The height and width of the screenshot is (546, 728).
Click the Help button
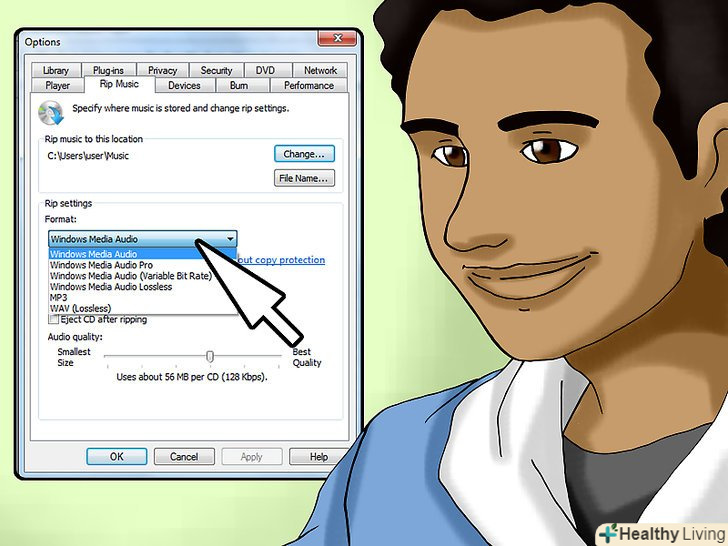(318, 457)
